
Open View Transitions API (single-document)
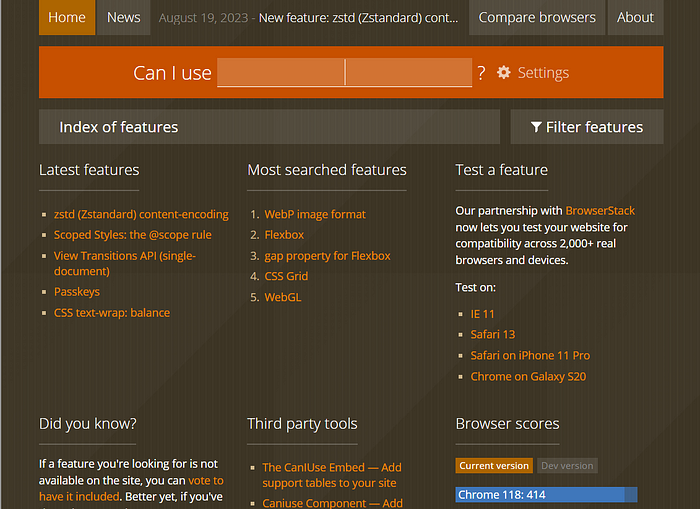tap(125, 263)
